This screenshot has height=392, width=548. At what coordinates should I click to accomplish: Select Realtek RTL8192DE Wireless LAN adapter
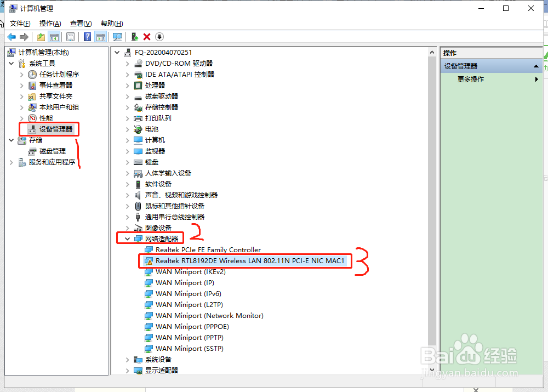(x=250, y=261)
